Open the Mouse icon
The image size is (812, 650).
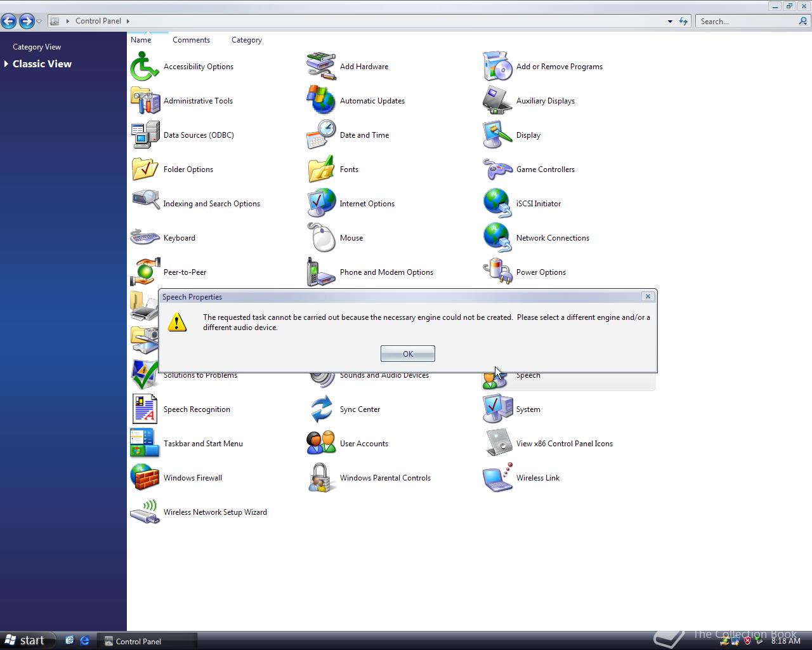point(322,238)
